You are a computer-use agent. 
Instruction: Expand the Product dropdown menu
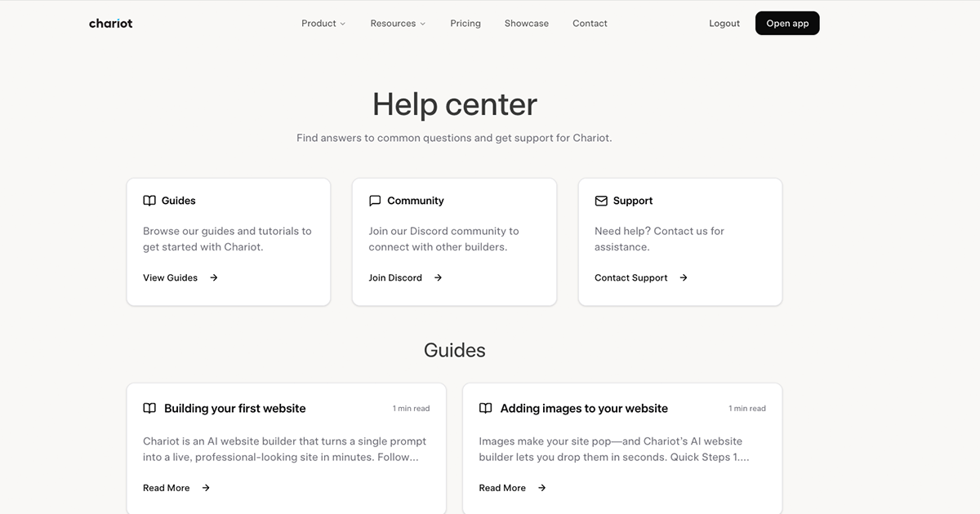pos(323,23)
